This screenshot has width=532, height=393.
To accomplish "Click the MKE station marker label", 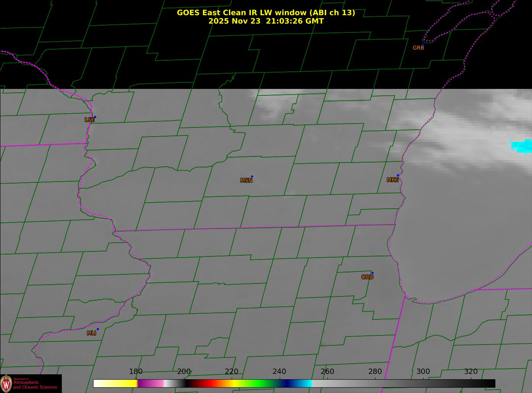I will click(x=392, y=180).
